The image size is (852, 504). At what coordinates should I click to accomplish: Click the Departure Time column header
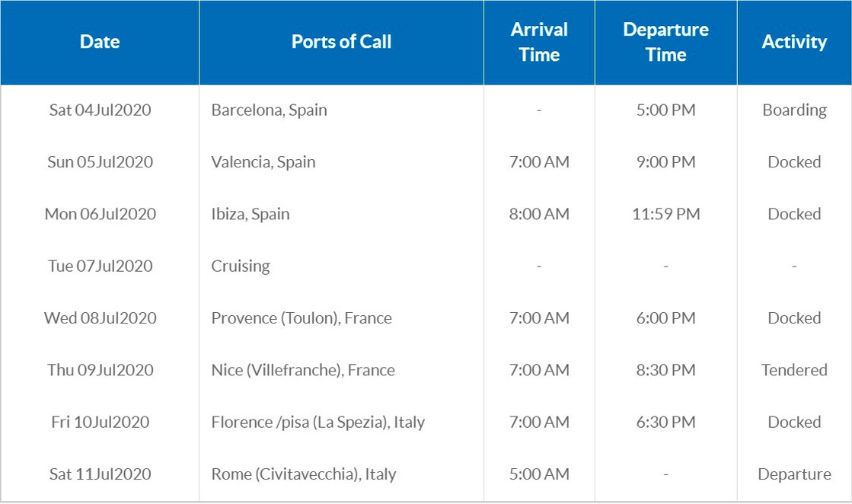(665, 43)
